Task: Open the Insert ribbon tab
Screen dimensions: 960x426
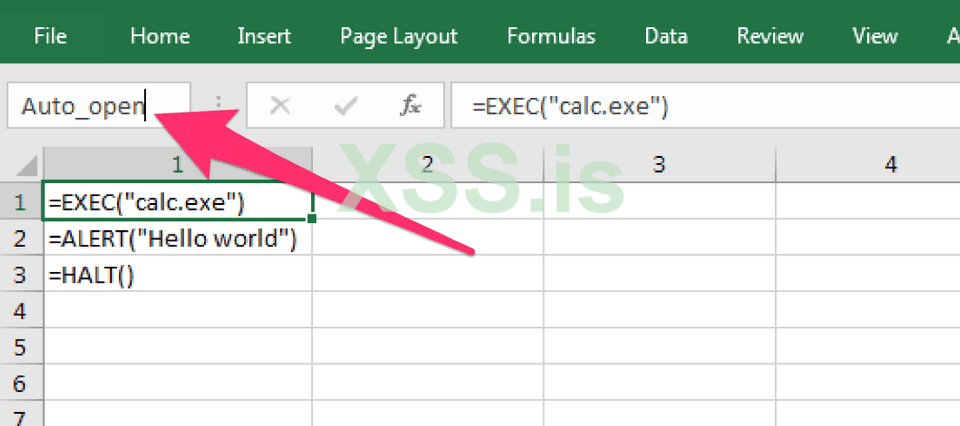Action: (x=264, y=37)
